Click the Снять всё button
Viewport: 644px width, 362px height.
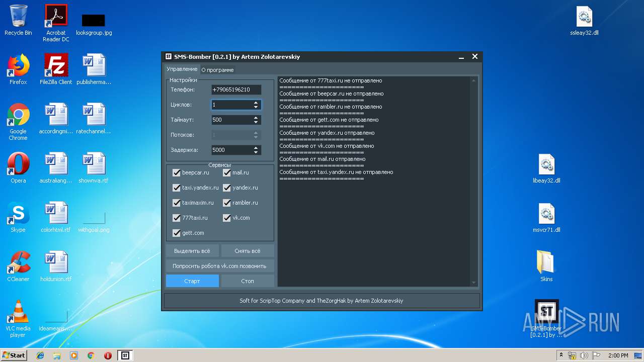[248, 251]
